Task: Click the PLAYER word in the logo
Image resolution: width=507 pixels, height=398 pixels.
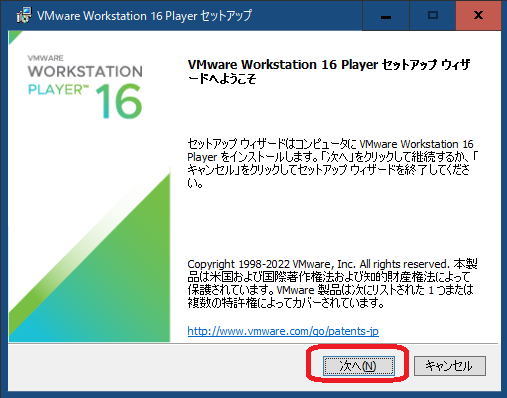Action: point(55,89)
